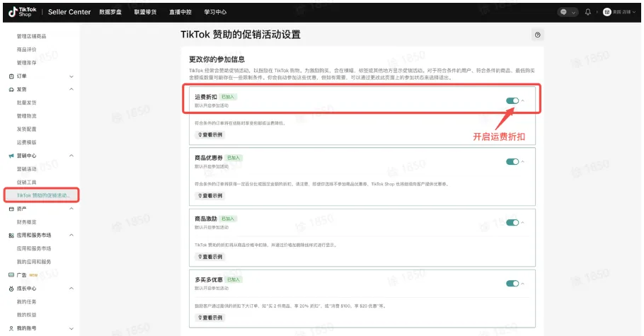Image resolution: width=644 pixels, height=336 pixels.
Task: Click the 资产 wallet icon in sidebar
Action: [x=11, y=209]
